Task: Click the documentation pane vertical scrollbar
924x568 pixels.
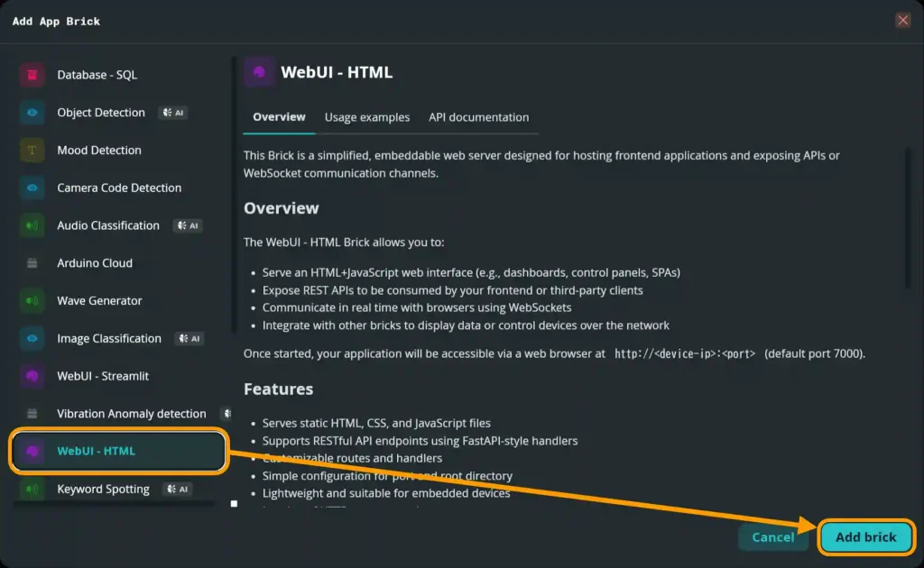Action: coord(908,217)
